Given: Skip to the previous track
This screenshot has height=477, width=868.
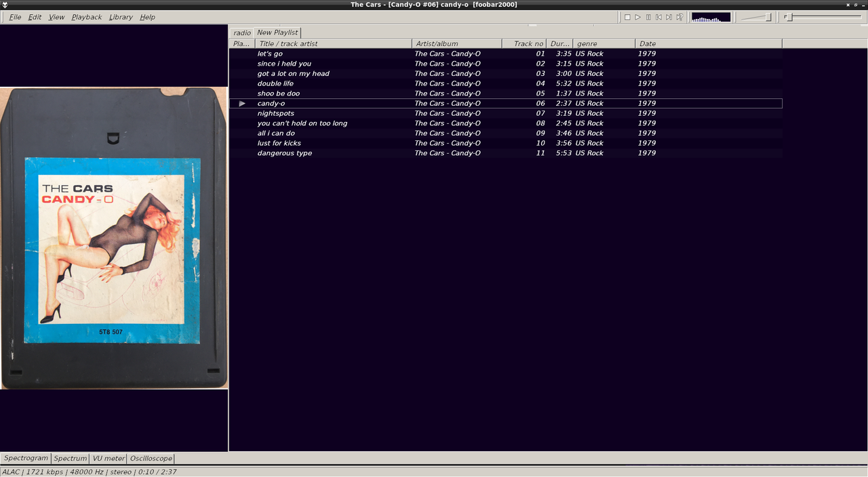Looking at the screenshot, I should tap(658, 17).
